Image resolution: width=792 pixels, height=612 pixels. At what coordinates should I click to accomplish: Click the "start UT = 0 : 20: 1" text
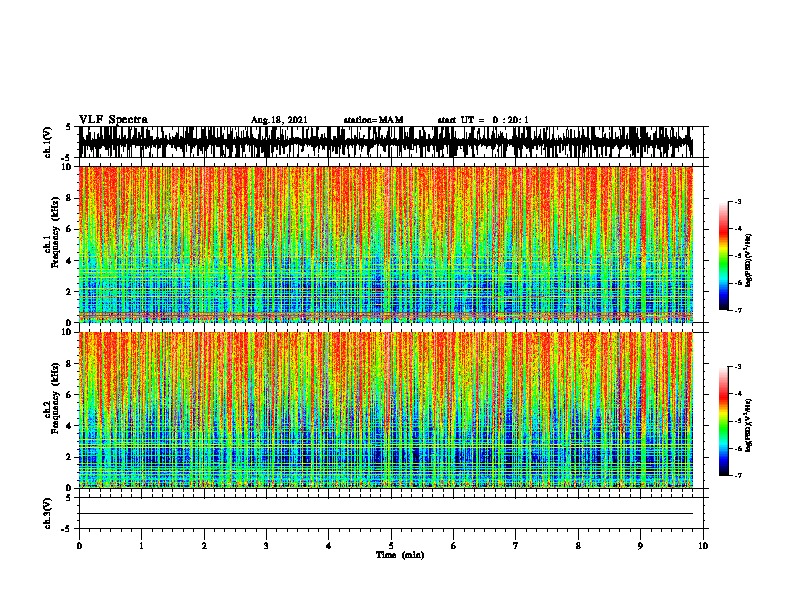483,120
